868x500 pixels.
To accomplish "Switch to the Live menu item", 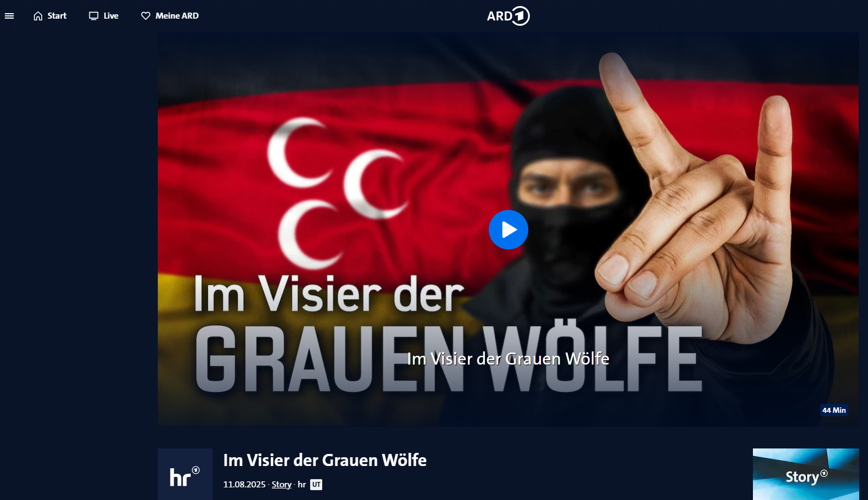I will coord(111,16).
